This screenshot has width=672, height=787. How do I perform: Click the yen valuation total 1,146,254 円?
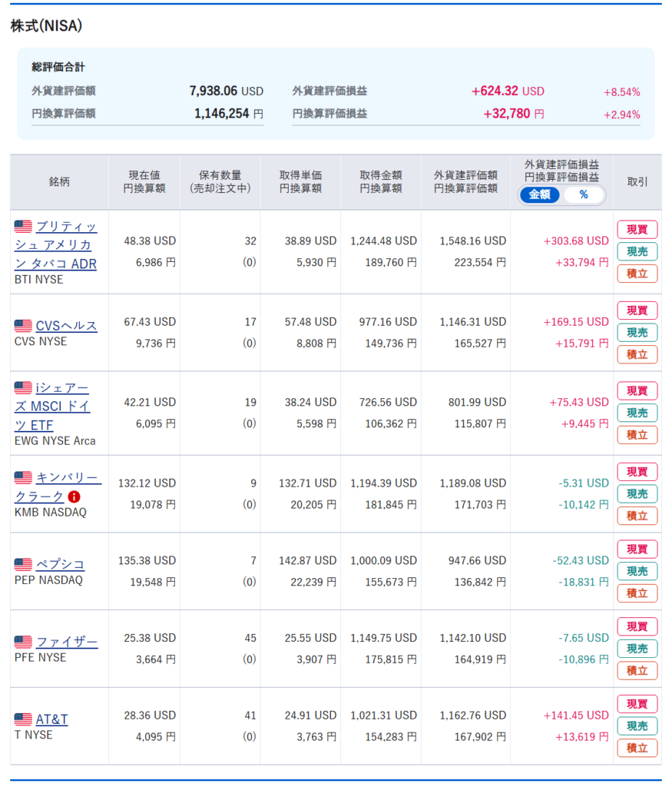[x=229, y=114]
